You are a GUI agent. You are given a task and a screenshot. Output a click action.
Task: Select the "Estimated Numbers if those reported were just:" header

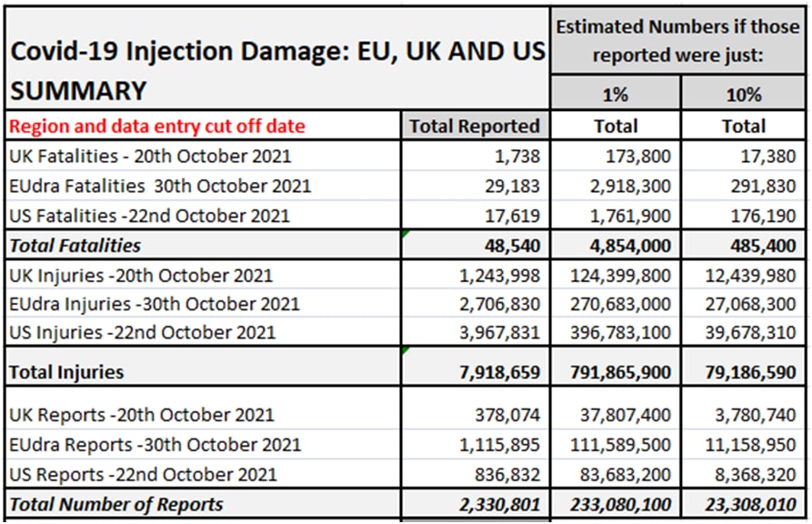(x=679, y=41)
